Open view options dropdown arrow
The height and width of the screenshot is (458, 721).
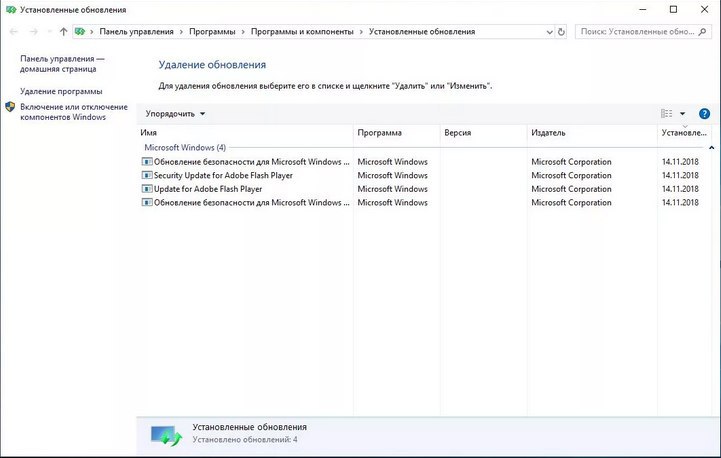pyautogui.click(x=682, y=114)
